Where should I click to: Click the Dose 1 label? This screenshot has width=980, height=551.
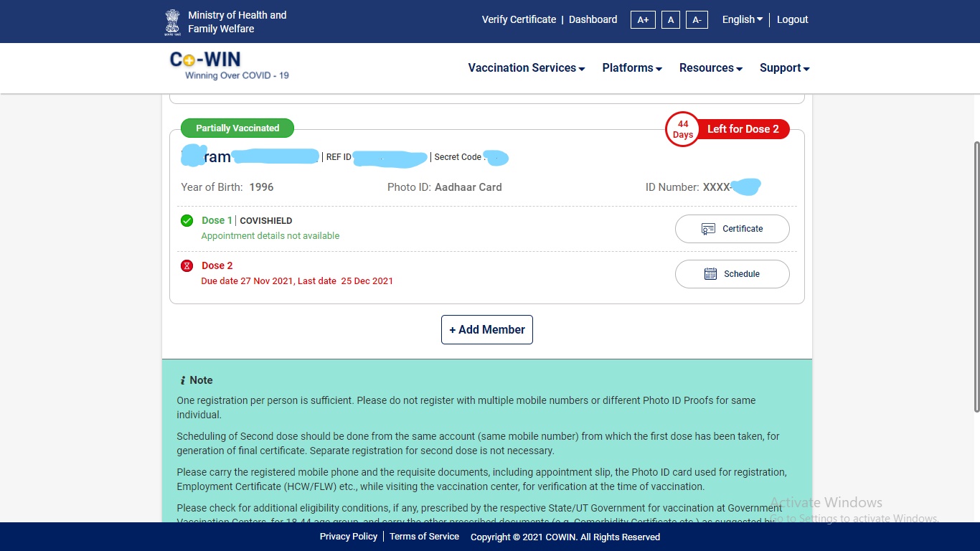click(x=217, y=220)
